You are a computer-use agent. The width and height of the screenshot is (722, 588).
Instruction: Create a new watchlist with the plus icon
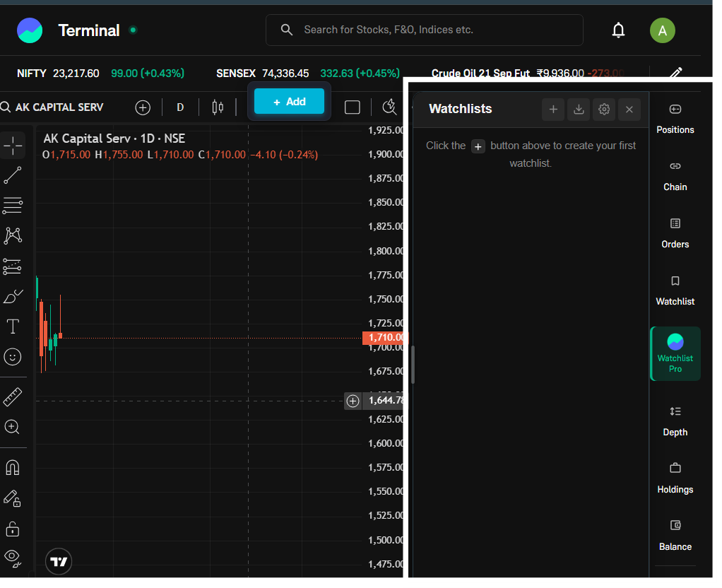click(553, 110)
